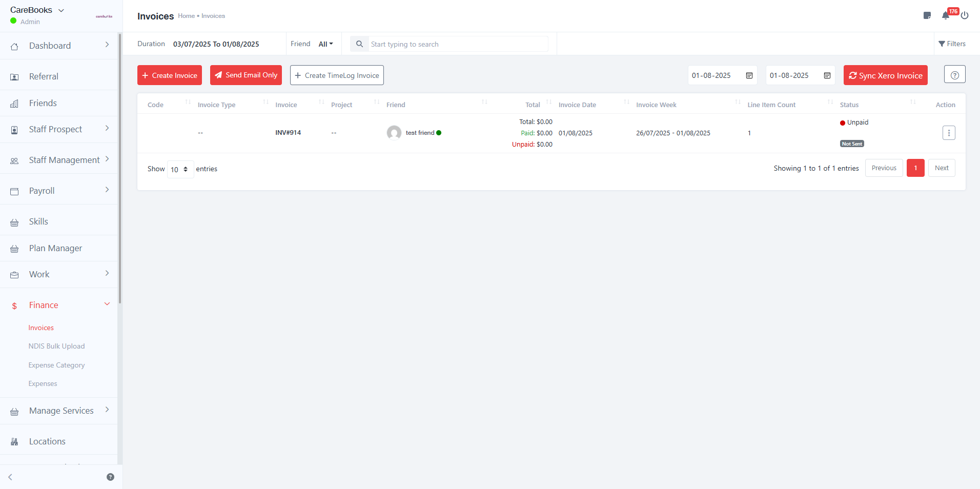
Task: Click the Manage Services sidebar icon
Action: 14,411
